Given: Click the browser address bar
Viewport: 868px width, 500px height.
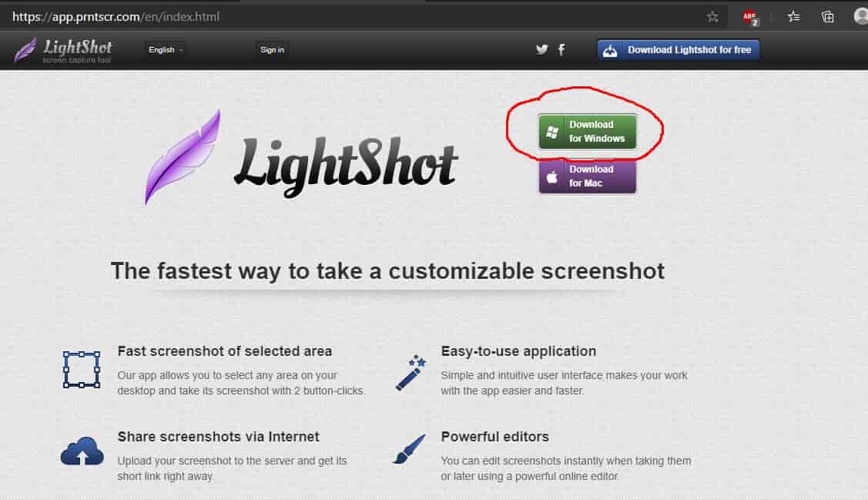Looking at the screenshot, I should click(x=116, y=15).
